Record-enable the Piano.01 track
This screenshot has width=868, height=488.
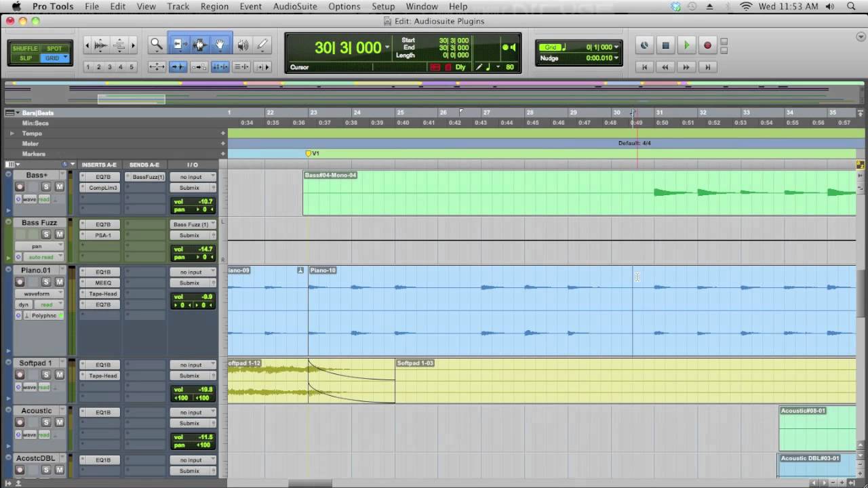coord(20,282)
